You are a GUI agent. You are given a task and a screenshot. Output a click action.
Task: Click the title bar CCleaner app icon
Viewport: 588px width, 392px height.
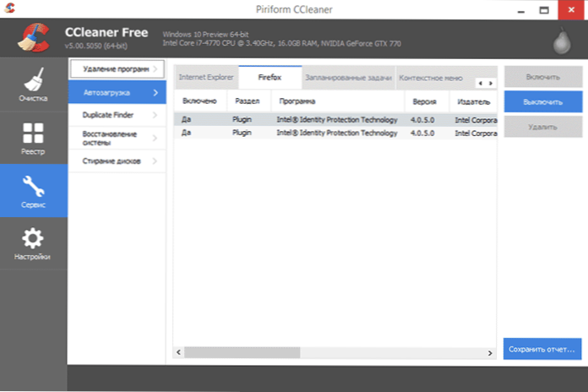click(10, 8)
